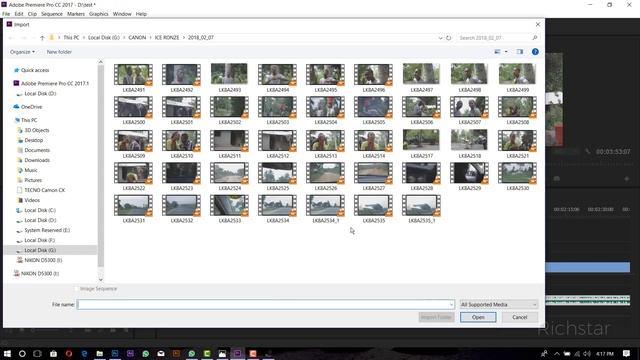
Task: Switch to the Premiere Pro taskbar icon
Action: point(238,353)
